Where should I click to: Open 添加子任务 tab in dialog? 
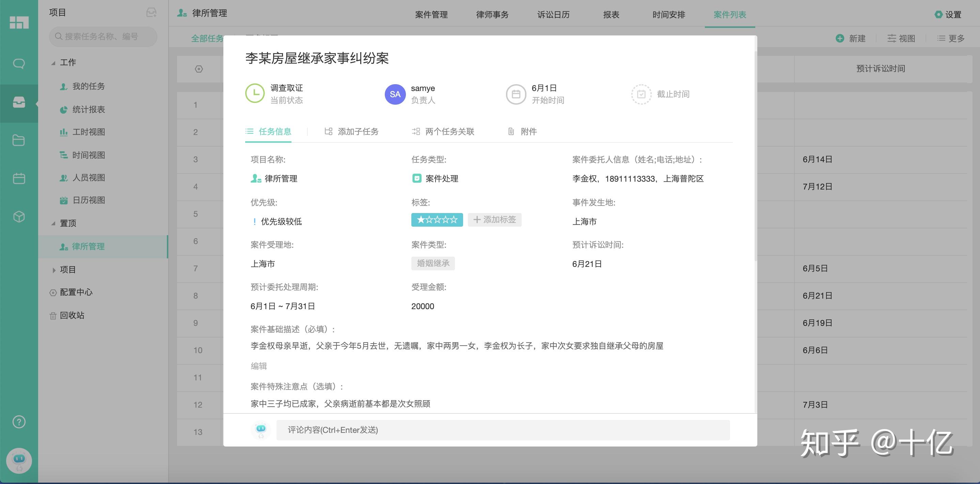click(x=351, y=131)
